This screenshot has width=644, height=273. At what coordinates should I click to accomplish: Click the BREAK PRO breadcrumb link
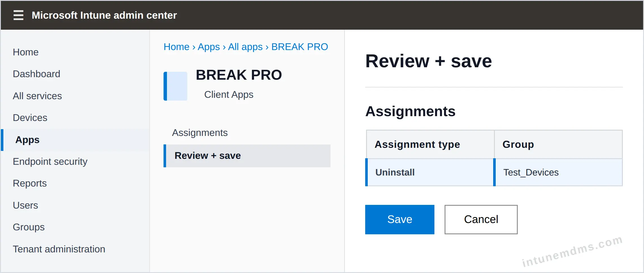[300, 47]
